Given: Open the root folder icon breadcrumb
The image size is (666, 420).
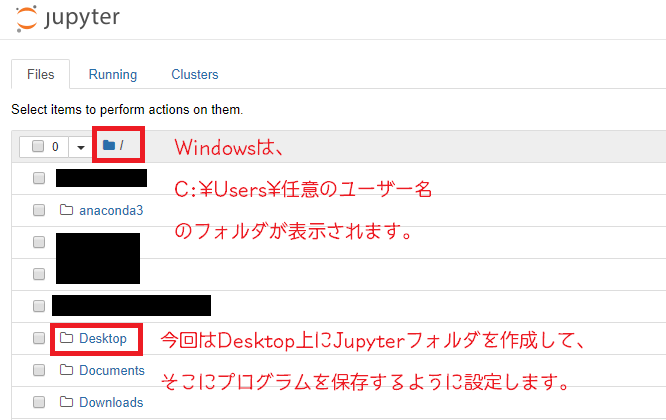Looking at the screenshot, I should coord(109,145).
